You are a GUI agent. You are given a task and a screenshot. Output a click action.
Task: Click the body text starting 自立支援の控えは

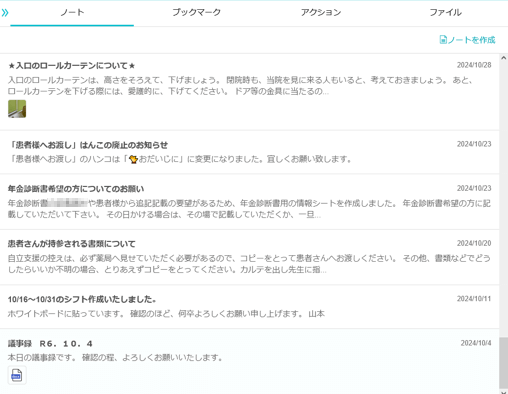click(x=249, y=264)
